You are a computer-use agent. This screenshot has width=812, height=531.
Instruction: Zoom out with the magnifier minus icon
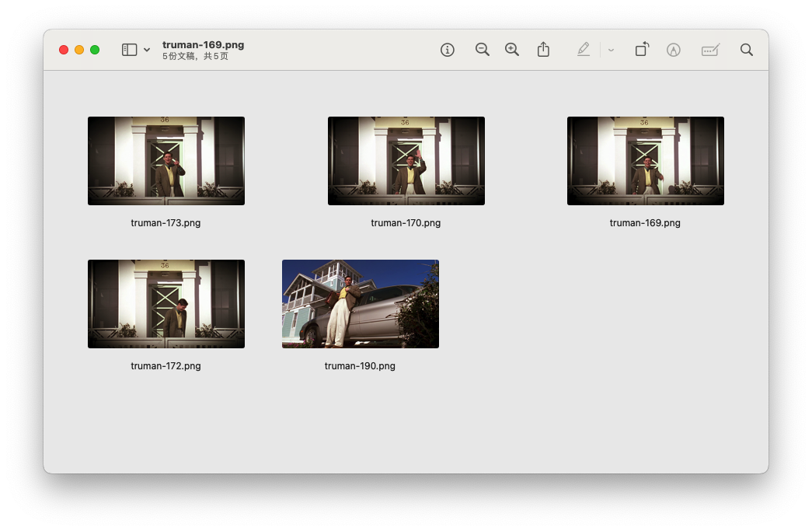coord(482,50)
